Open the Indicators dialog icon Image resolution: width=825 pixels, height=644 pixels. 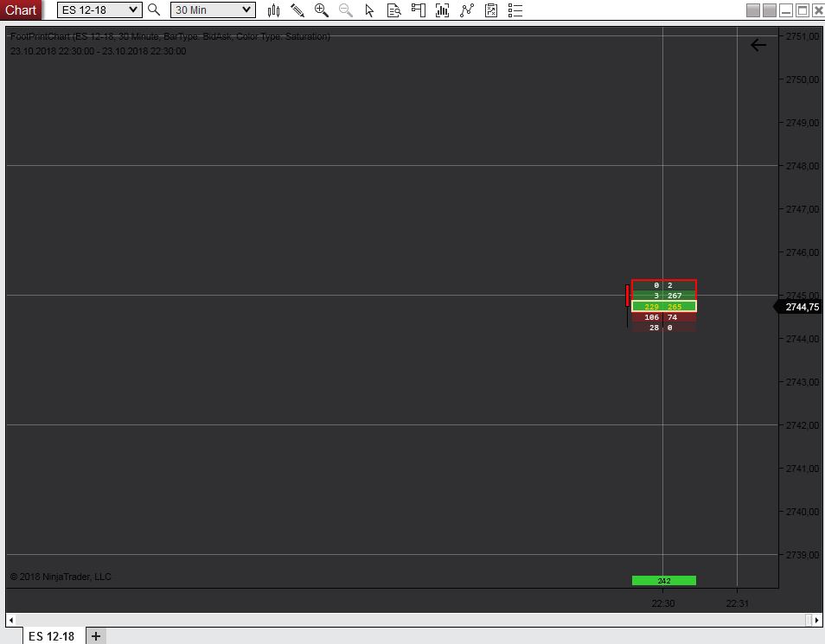[x=467, y=10]
